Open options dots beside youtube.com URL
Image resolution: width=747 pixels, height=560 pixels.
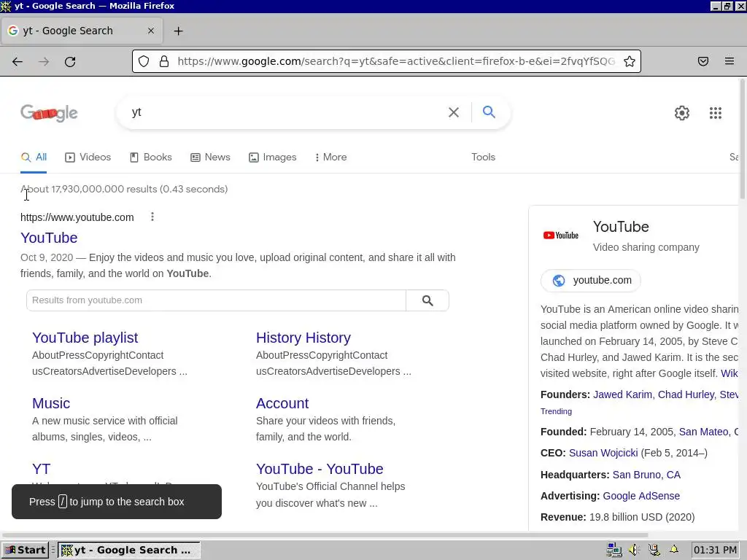click(152, 217)
